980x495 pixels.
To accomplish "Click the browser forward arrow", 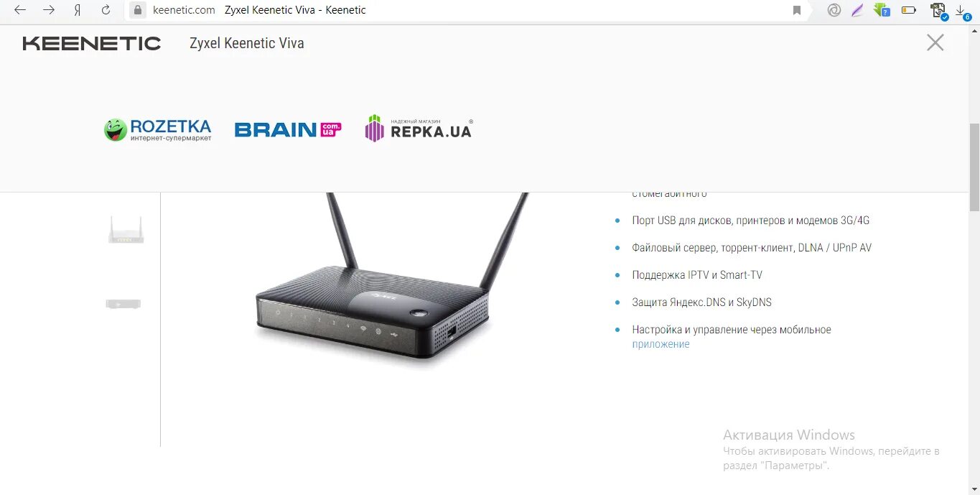I will tap(49, 10).
